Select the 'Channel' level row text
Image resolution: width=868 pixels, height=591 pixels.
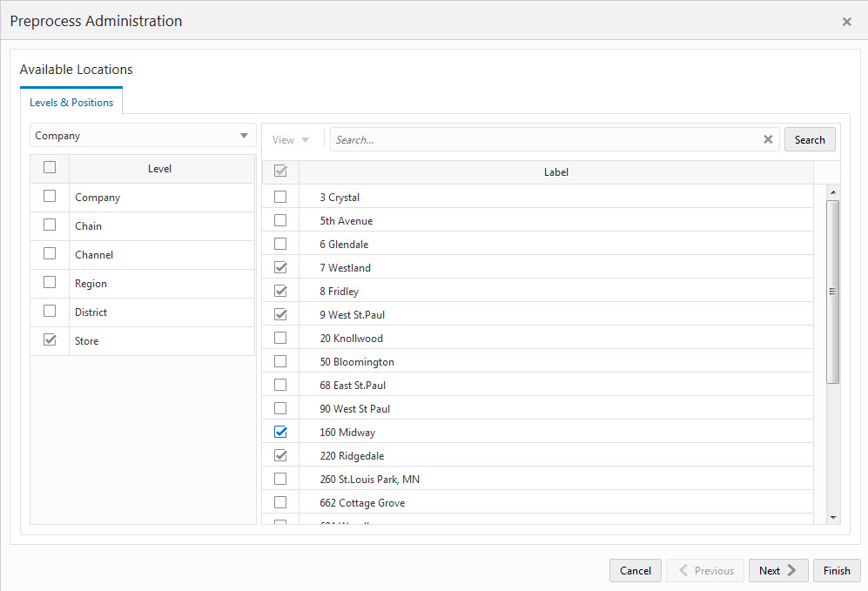point(93,254)
